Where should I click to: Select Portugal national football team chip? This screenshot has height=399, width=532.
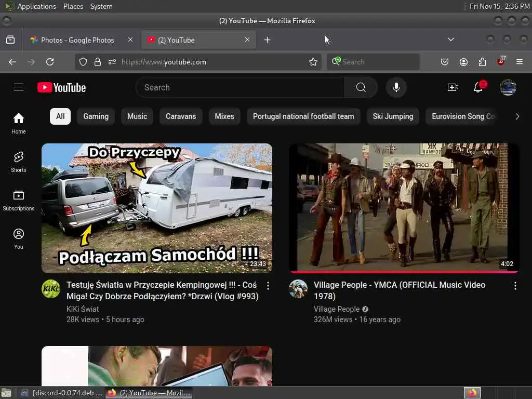(x=303, y=116)
